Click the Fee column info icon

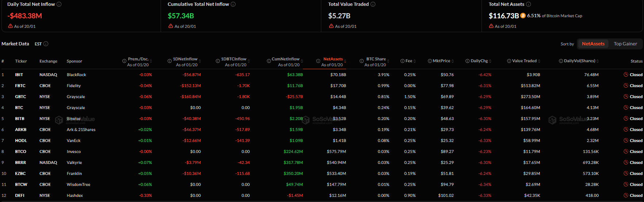coord(402,61)
